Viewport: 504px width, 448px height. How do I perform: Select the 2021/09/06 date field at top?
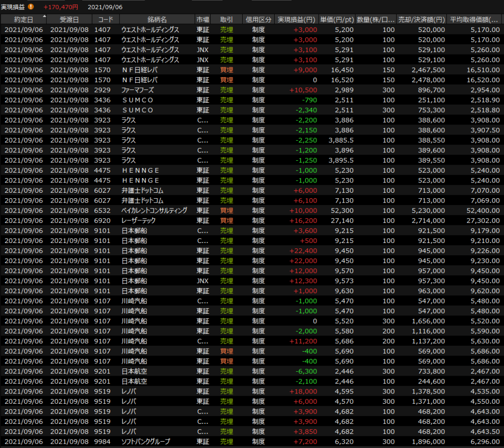(105, 7)
